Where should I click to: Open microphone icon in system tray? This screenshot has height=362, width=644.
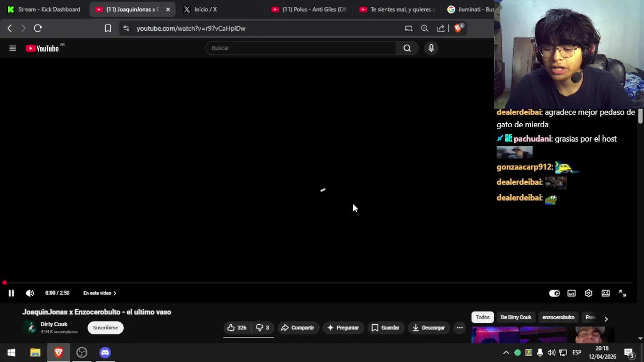[x=540, y=352]
